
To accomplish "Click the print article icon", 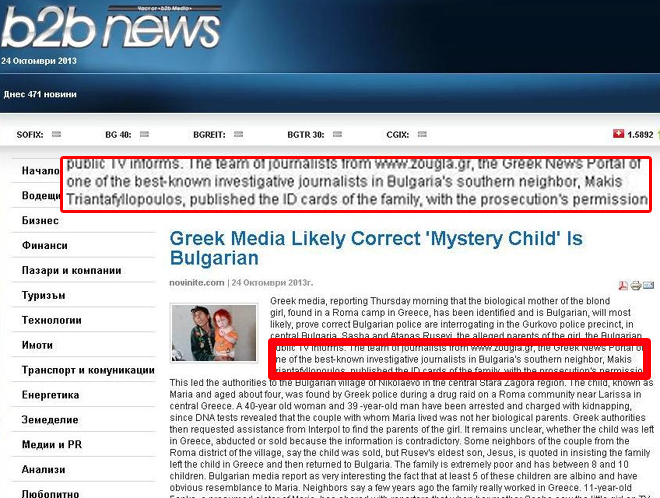I will (637, 286).
